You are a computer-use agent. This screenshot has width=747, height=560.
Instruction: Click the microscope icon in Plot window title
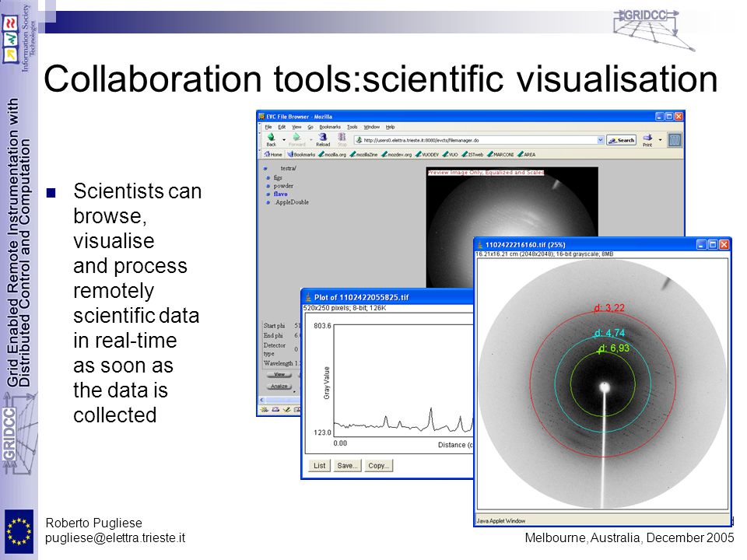[x=308, y=297]
